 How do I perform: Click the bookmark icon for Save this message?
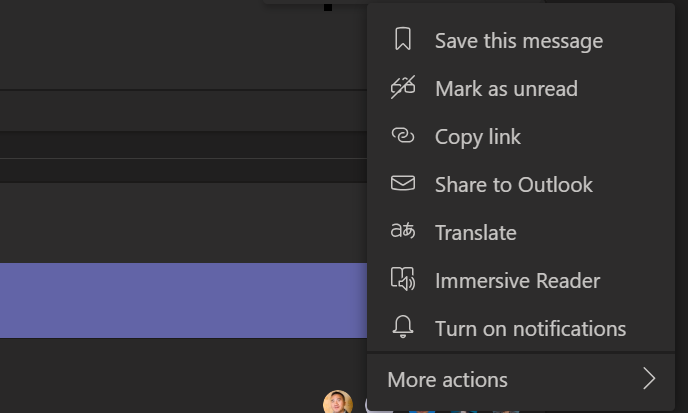[x=403, y=39]
